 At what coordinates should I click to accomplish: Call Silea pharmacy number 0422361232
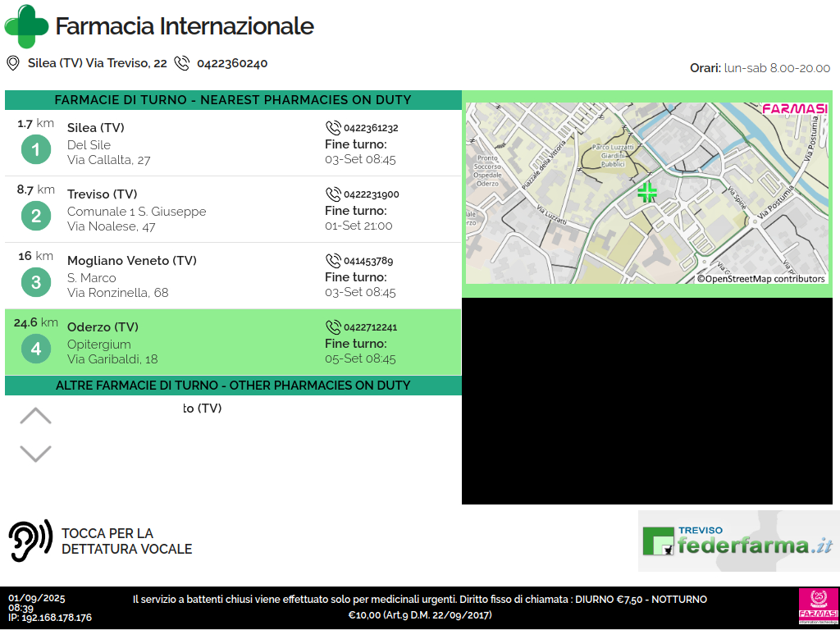tap(362, 128)
